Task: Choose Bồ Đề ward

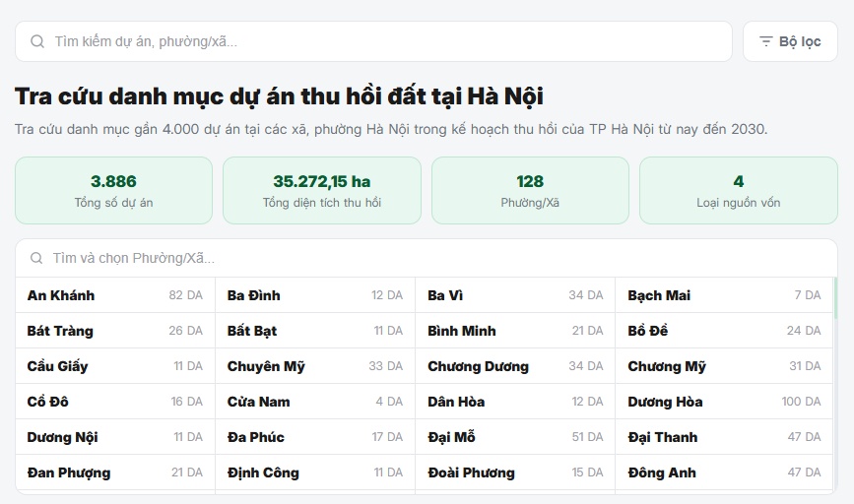Action: tap(724, 331)
